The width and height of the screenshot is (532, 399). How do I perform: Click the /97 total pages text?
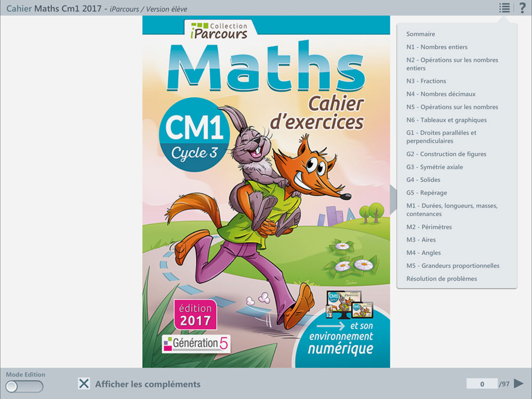(504, 384)
